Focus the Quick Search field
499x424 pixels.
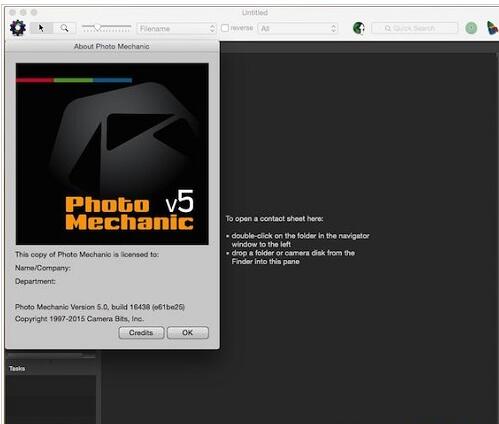click(414, 28)
